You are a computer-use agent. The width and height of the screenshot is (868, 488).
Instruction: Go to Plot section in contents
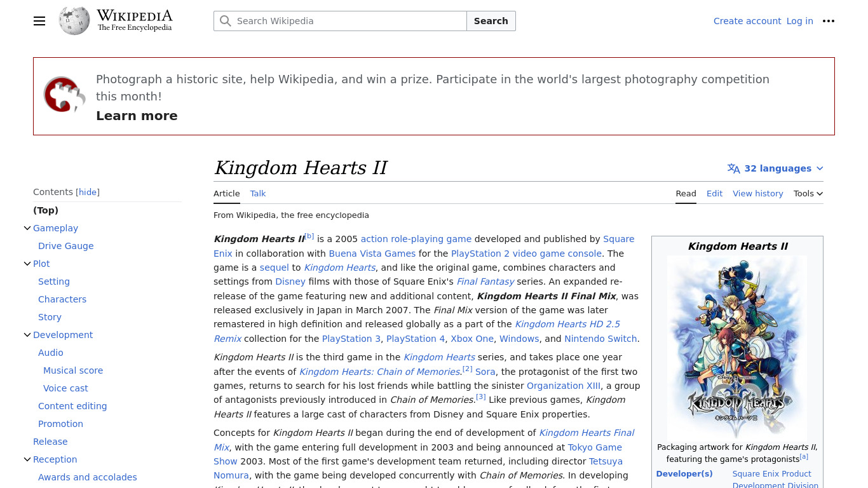[41, 264]
